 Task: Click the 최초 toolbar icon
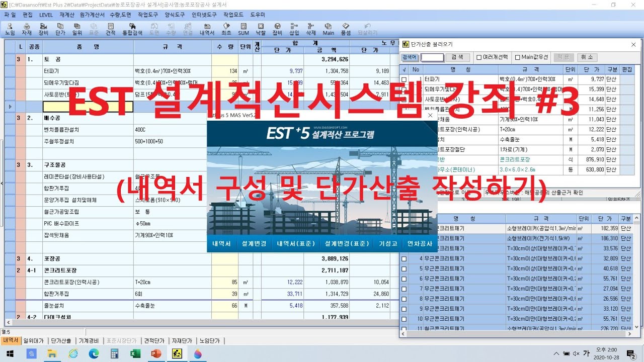point(226,29)
